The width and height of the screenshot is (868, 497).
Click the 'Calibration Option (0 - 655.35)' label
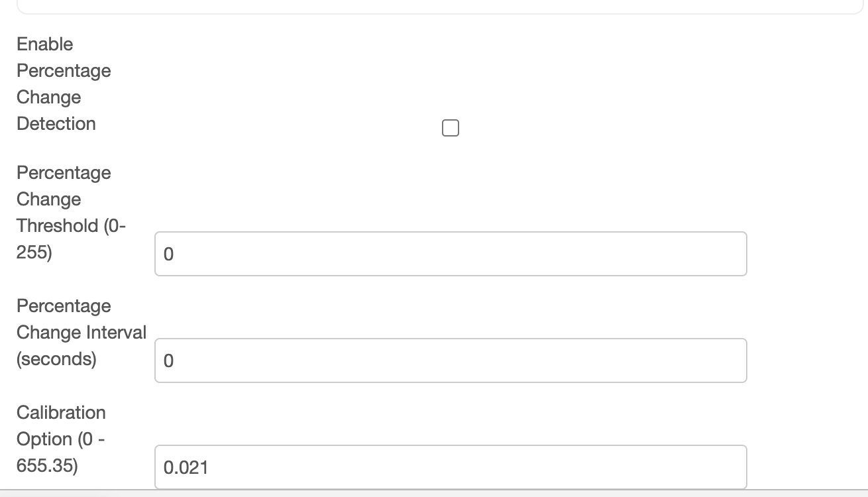click(61, 439)
